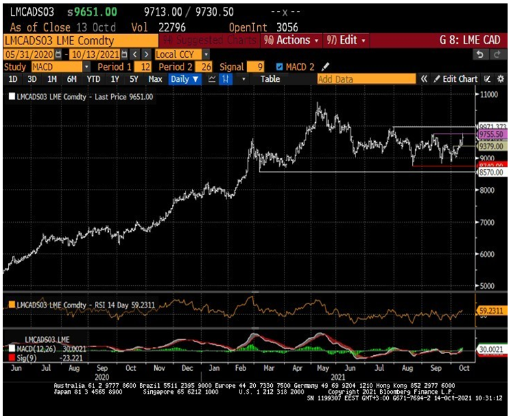
Task: Click the Period 1 value field 12
Action: [143, 67]
